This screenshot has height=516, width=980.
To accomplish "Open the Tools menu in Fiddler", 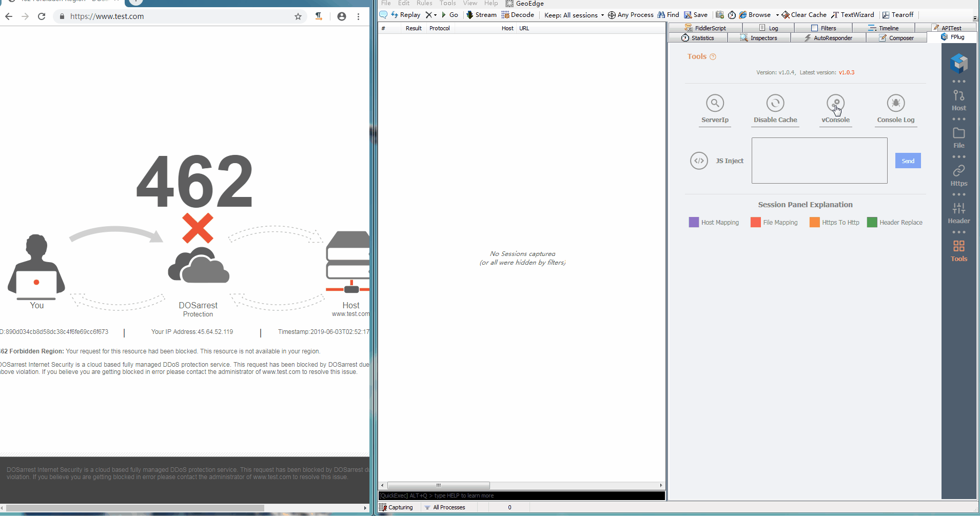I will 447,3.
